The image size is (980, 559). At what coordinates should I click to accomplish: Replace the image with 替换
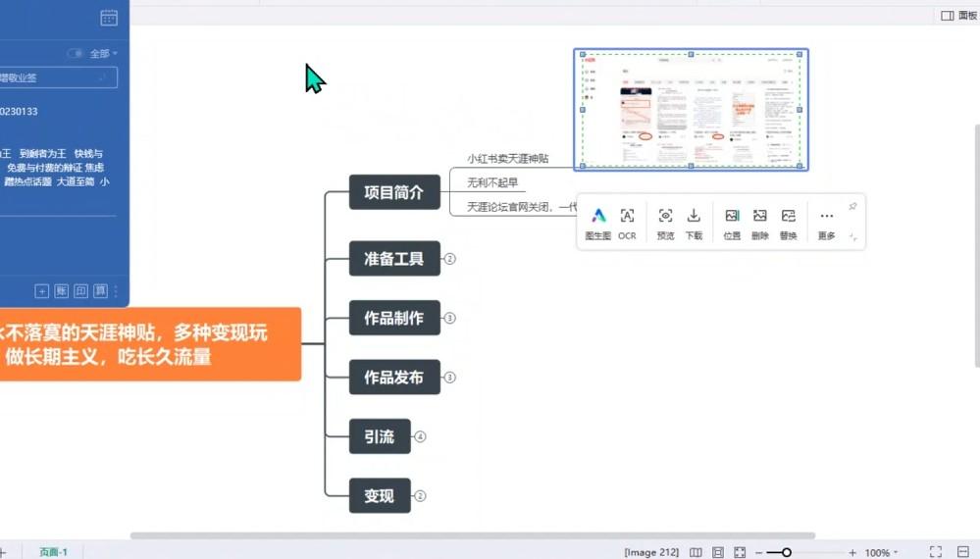pyautogui.click(x=788, y=223)
